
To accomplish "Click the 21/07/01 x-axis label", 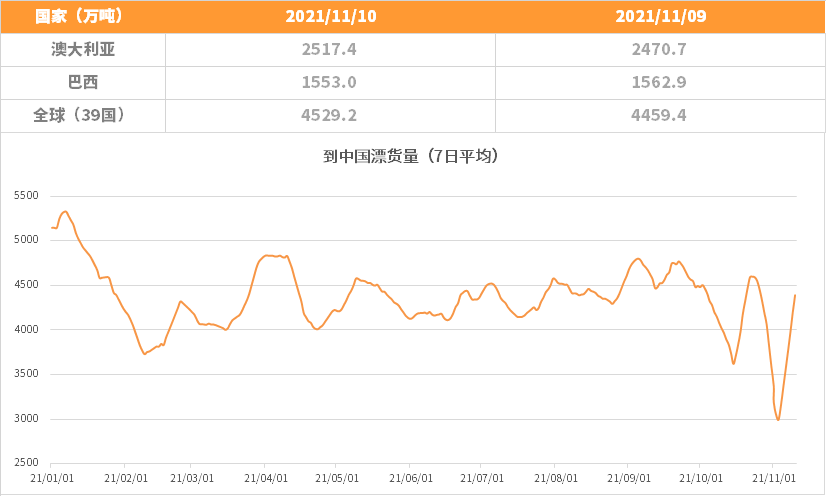I will 481,478.
